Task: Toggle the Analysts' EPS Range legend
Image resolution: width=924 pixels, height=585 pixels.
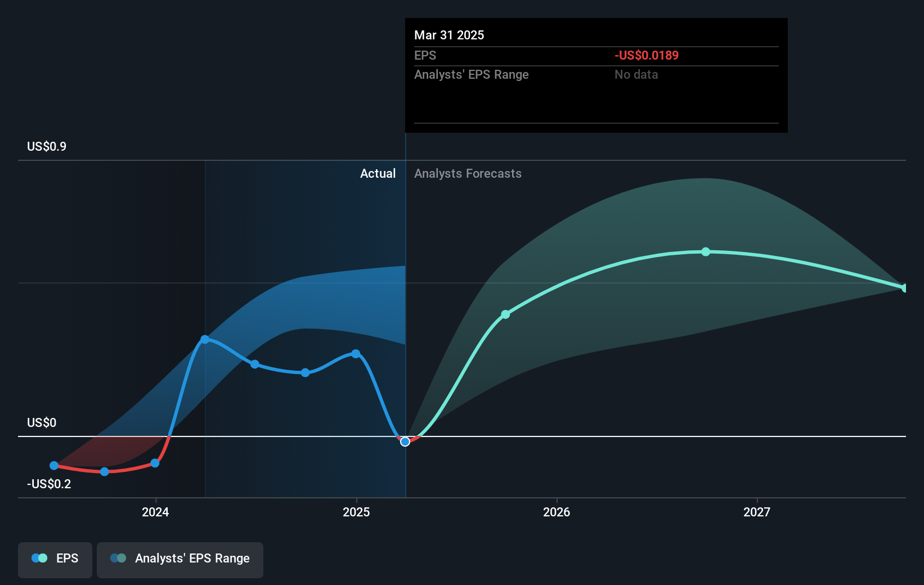Action: pyautogui.click(x=180, y=560)
